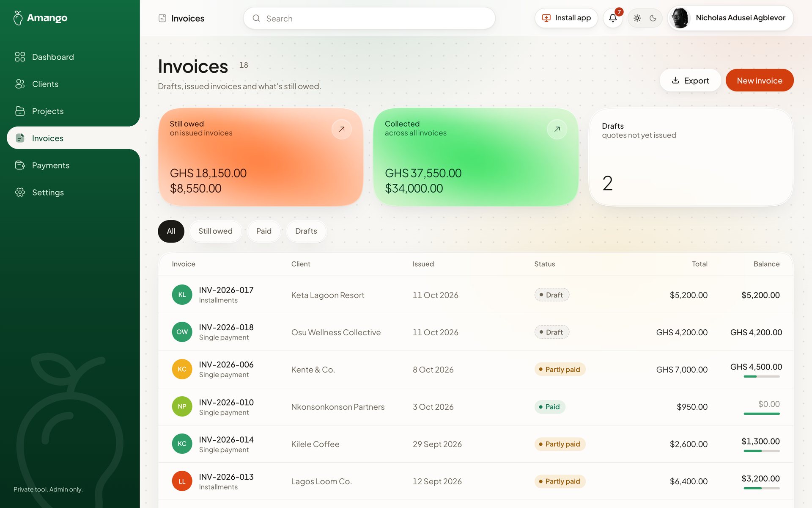Image resolution: width=812 pixels, height=508 pixels.
Task: Click the Invoices page icon in header
Action: tap(162, 18)
